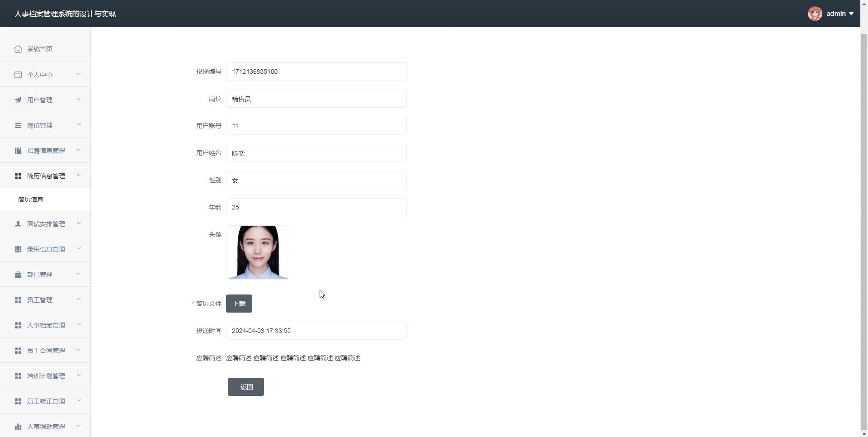Click the grid icon beside 人事档案管理
This screenshot has width=868, height=437.
tap(18, 325)
